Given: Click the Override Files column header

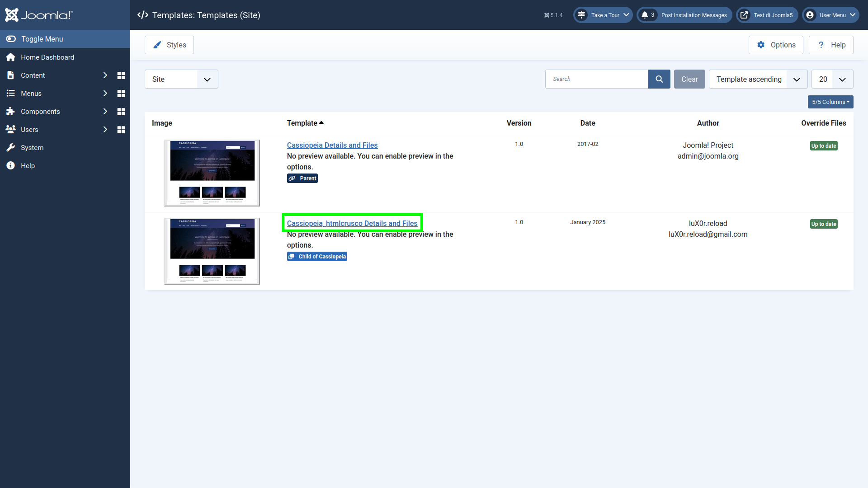Looking at the screenshot, I should click(823, 123).
